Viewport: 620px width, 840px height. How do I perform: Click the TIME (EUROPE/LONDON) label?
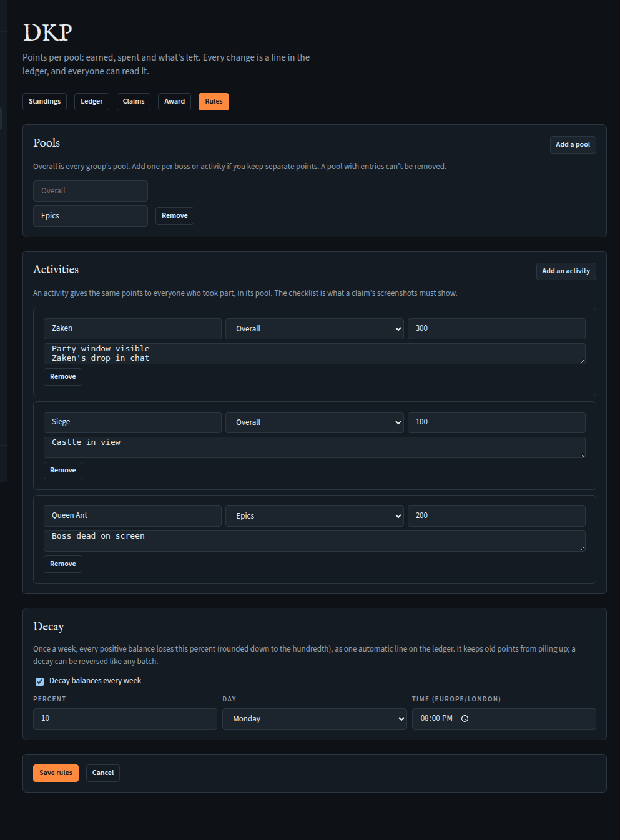[x=456, y=700]
